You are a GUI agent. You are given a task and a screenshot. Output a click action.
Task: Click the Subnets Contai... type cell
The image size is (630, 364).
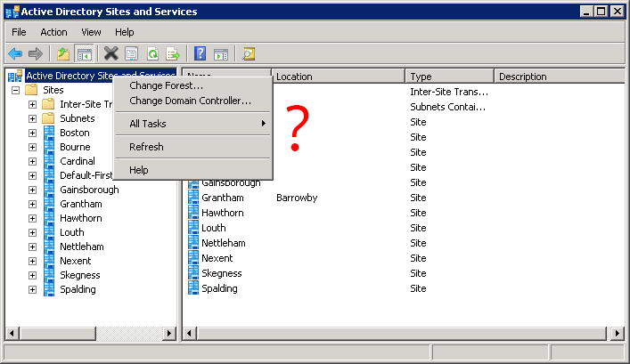pyautogui.click(x=448, y=107)
